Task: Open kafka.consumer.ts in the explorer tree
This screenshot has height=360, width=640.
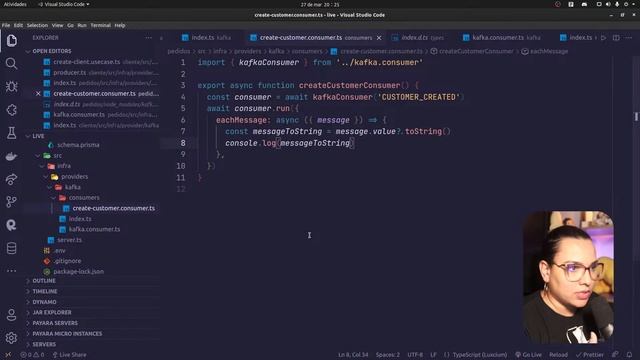Action: (x=94, y=229)
